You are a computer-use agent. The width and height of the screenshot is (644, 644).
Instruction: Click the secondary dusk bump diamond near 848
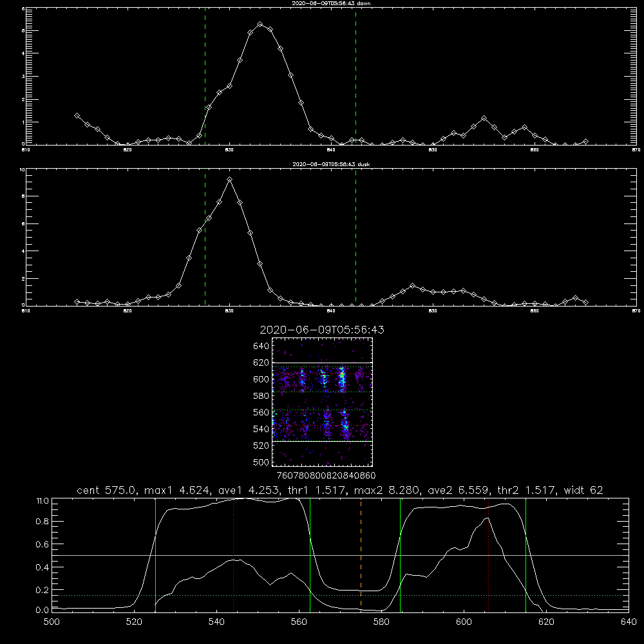tap(413, 285)
